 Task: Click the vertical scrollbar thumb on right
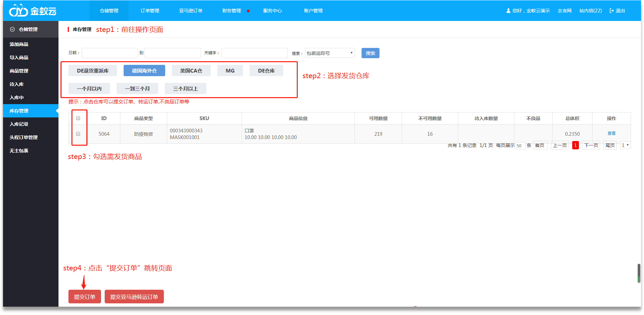pyautogui.click(x=639, y=273)
